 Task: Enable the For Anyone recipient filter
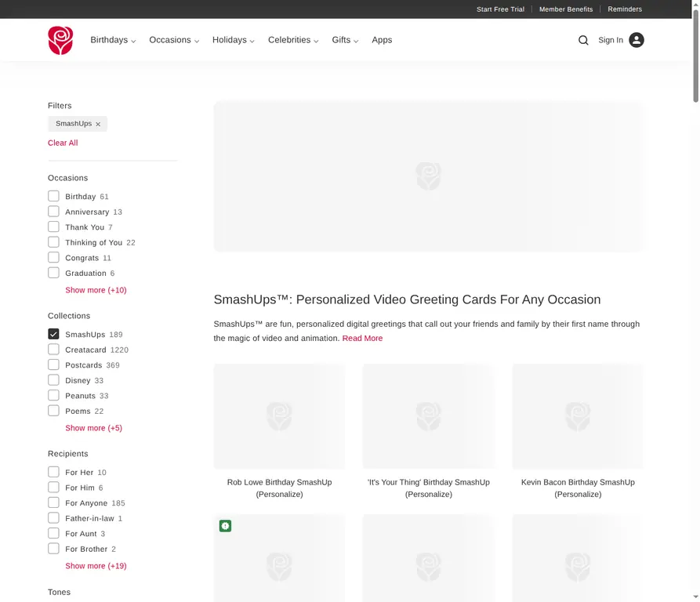(x=53, y=502)
